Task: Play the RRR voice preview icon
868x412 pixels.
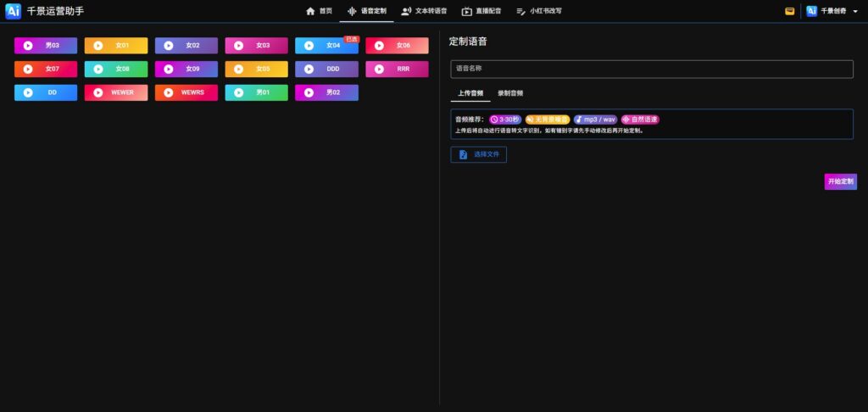Action: point(379,70)
